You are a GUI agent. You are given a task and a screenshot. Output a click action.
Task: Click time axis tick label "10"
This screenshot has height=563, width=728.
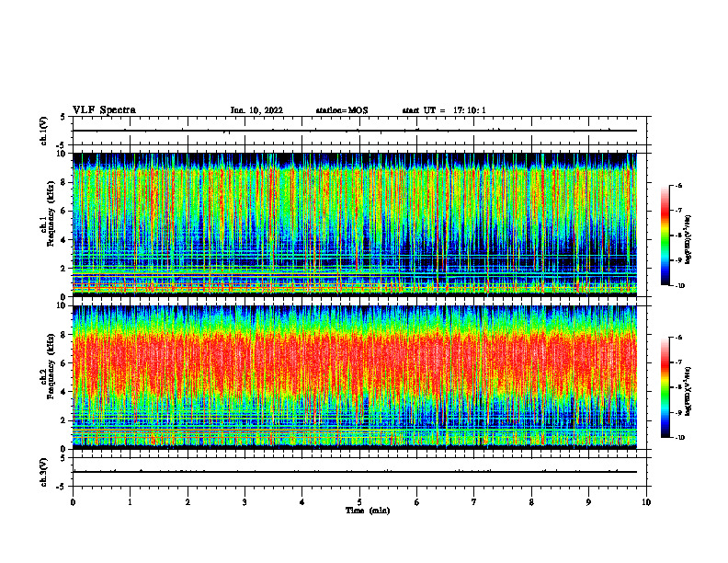click(646, 502)
